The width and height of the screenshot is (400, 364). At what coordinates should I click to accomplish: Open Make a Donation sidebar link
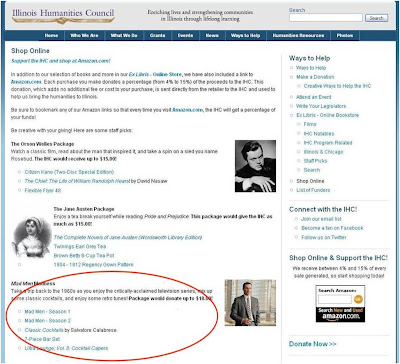pos(315,77)
